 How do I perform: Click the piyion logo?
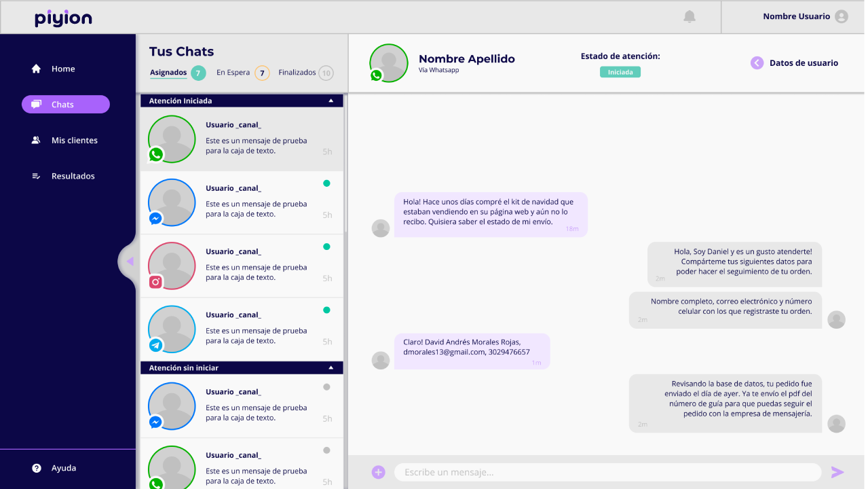click(63, 18)
